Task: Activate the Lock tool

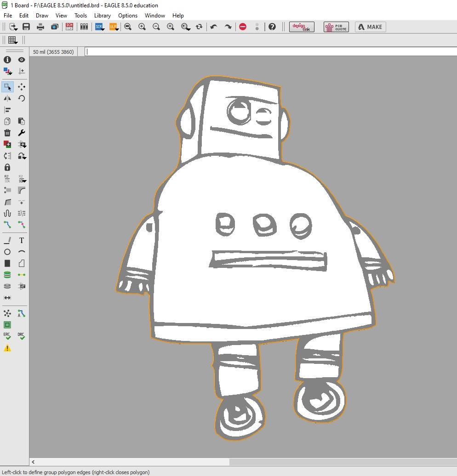Action: (x=7, y=167)
